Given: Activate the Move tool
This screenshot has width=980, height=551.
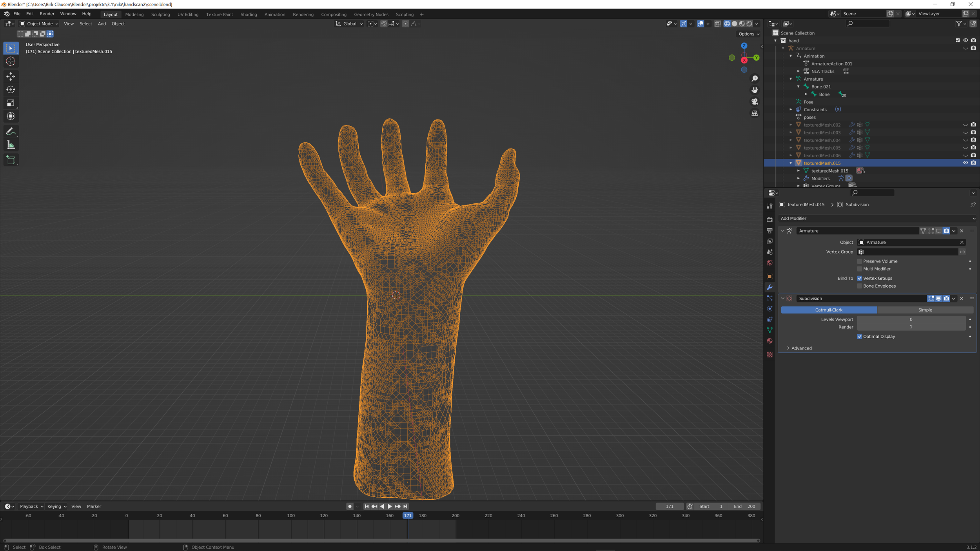Looking at the screenshot, I should 11,76.
